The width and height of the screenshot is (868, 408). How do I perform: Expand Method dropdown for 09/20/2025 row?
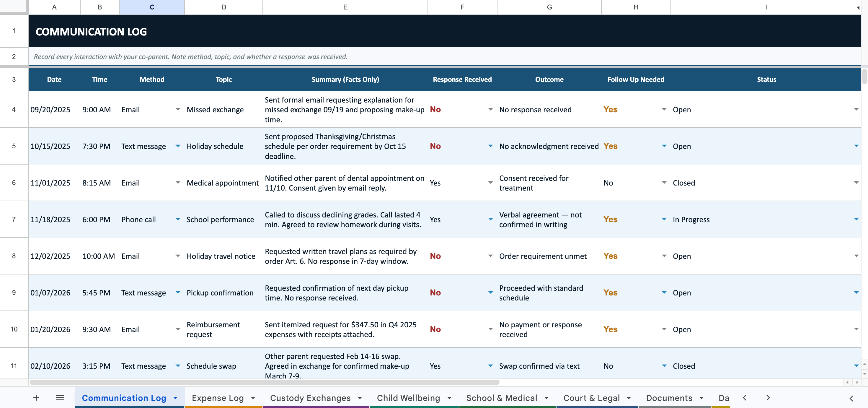[x=178, y=109]
